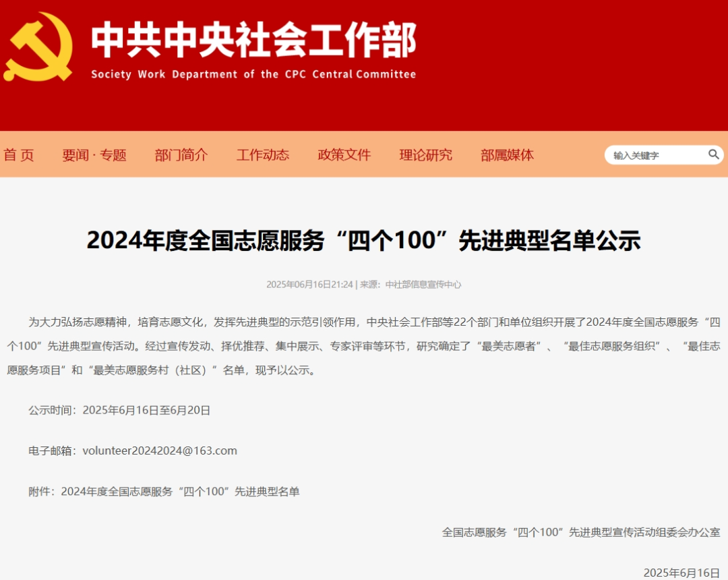Click the publish timestamp 2025年06月16日21:24
The width and height of the screenshot is (728, 580).
309,284
